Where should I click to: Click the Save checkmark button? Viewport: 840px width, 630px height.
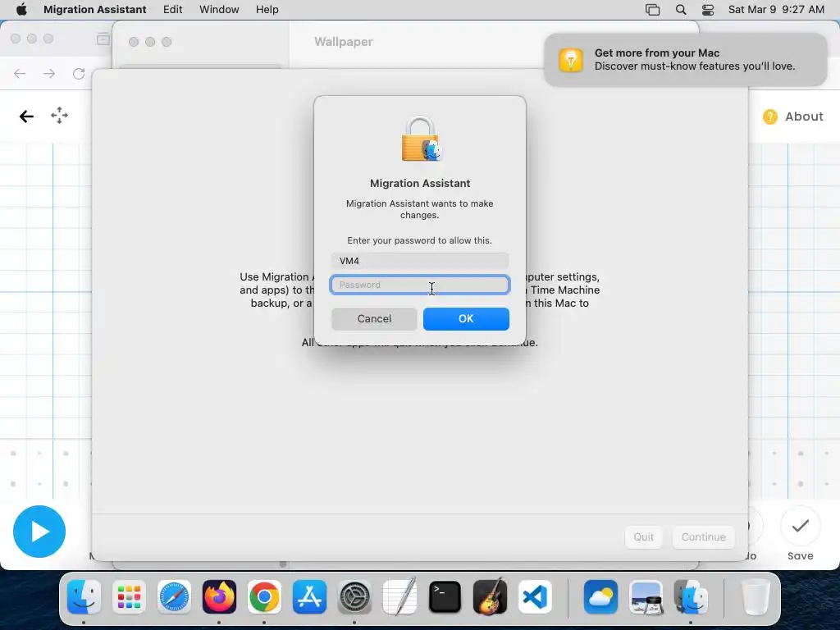[x=801, y=526]
